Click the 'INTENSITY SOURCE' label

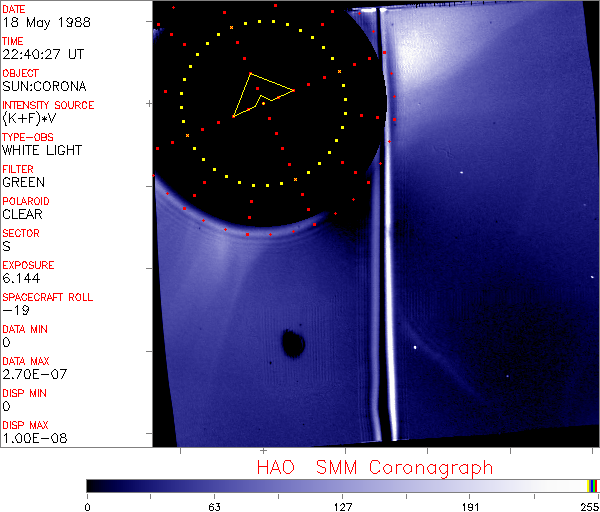click(x=48, y=105)
